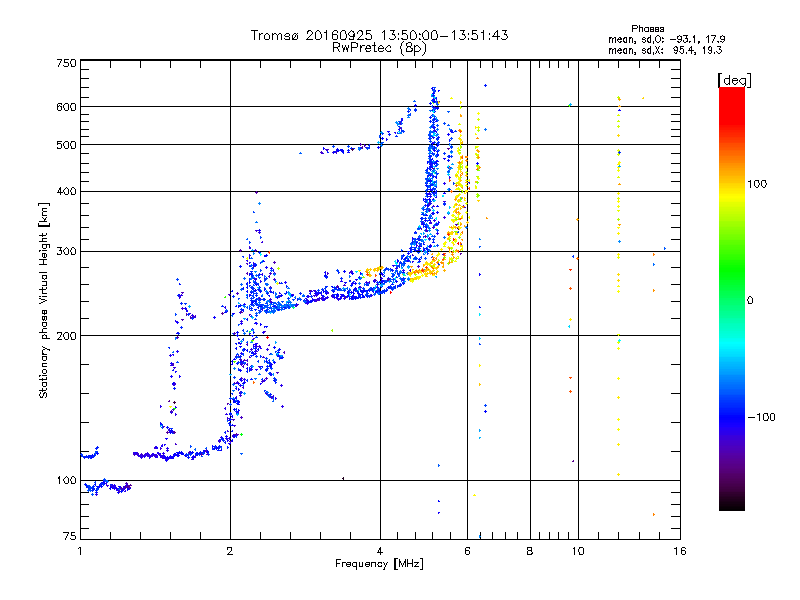Click the x-axis tick label '4'
The height and width of the screenshot is (600, 800).
tap(380, 551)
